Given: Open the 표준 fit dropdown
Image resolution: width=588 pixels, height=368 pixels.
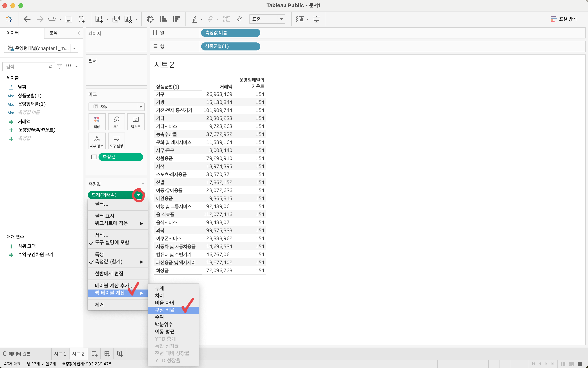Looking at the screenshot, I should (281, 19).
